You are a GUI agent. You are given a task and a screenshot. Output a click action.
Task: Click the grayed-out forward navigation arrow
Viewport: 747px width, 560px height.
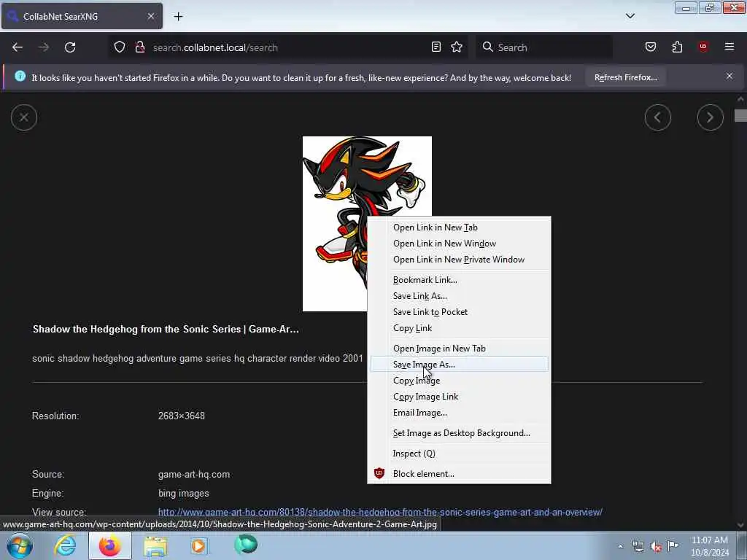coord(44,47)
